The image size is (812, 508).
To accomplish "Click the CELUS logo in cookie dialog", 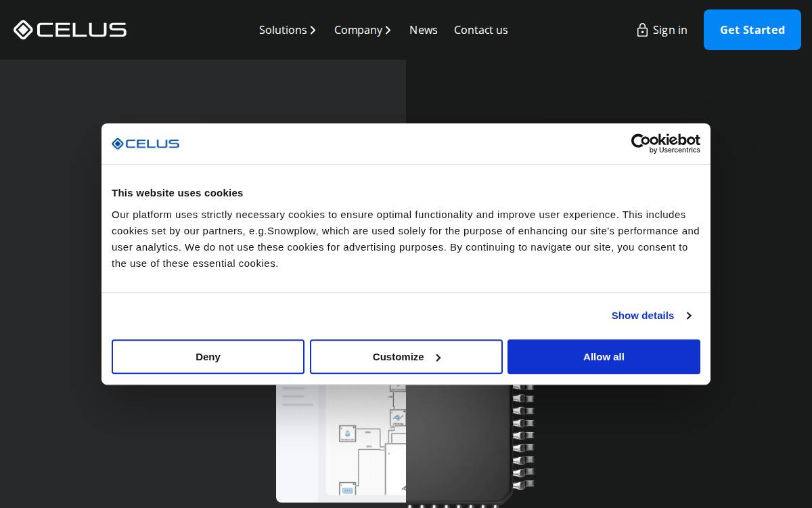I will click(145, 144).
